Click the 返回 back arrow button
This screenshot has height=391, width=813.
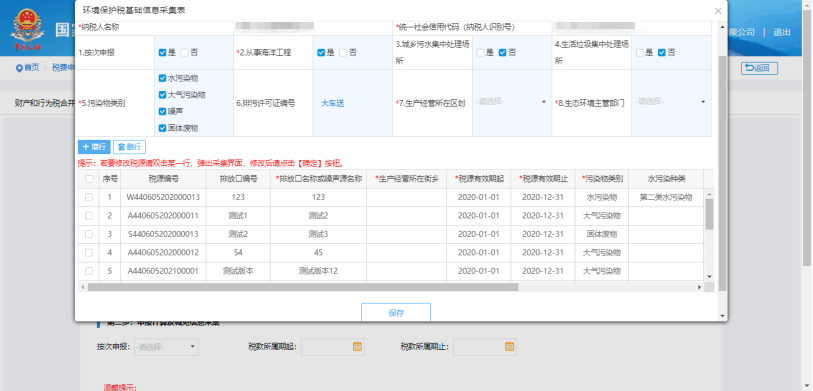pyautogui.click(x=759, y=68)
